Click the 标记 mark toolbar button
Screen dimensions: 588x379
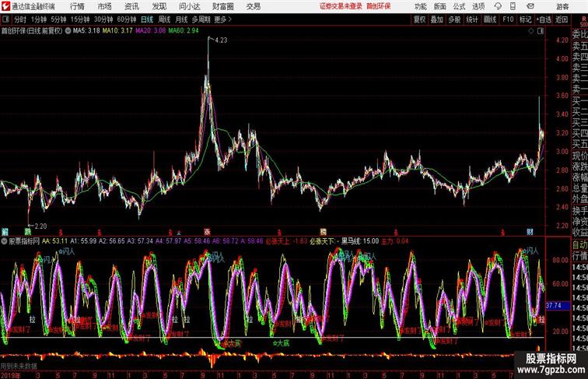point(525,19)
